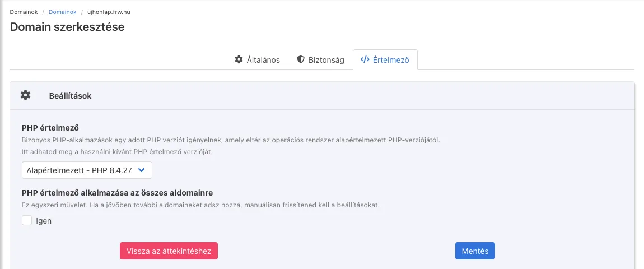Open the blue Domainok breadcrumb link
This screenshot has width=644, height=269.
(x=62, y=12)
